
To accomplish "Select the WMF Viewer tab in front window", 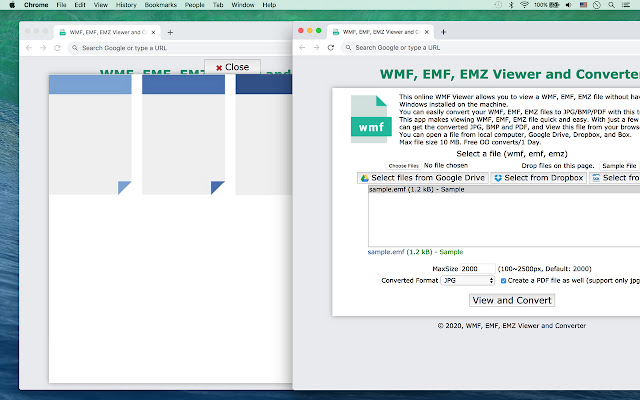I will 380,31.
